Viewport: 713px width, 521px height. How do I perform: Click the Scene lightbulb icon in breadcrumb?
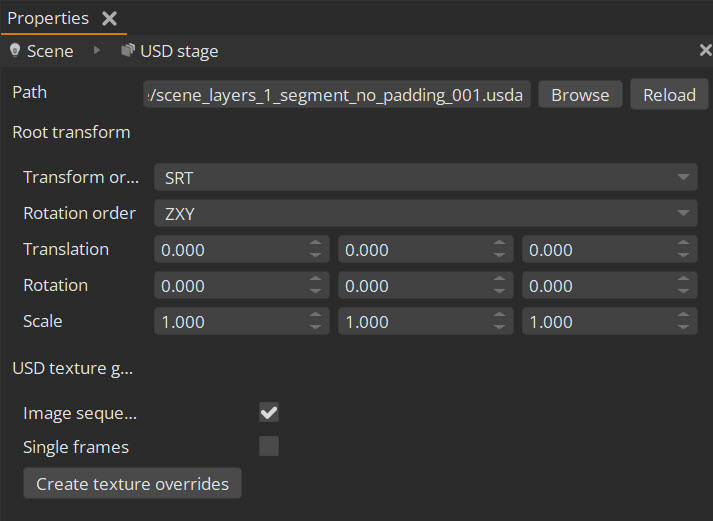pyautogui.click(x=15, y=50)
